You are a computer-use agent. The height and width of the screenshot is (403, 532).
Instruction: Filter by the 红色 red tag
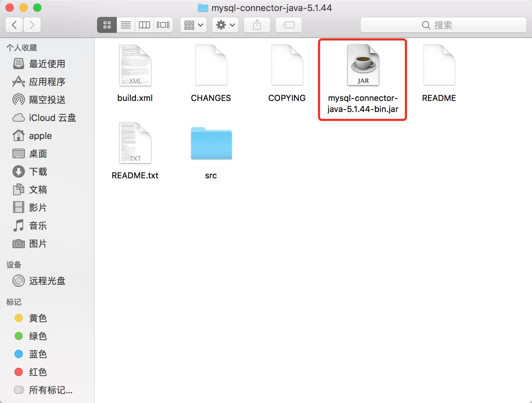click(47, 372)
